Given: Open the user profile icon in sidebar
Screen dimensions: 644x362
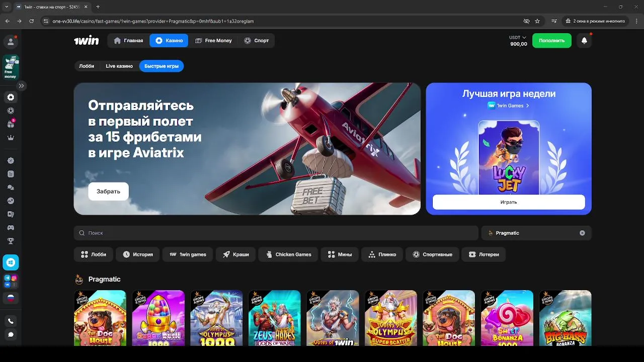Looking at the screenshot, I should pos(11,41).
